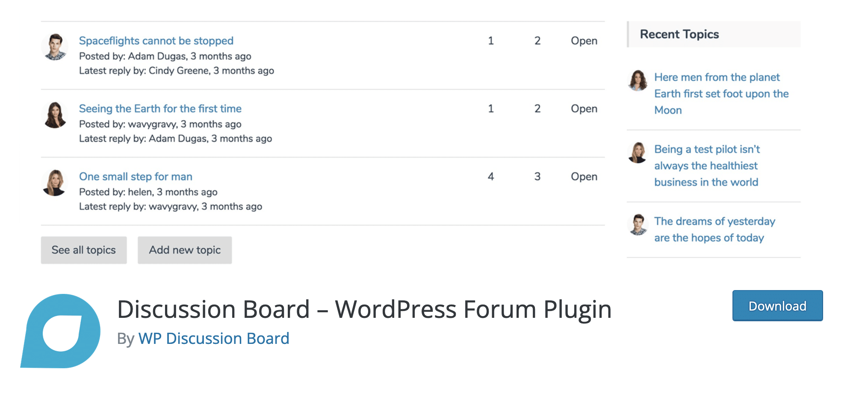The height and width of the screenshot is (399, 868).
Task: Click helen's avatar beside One small step topic
Action: 55,183
